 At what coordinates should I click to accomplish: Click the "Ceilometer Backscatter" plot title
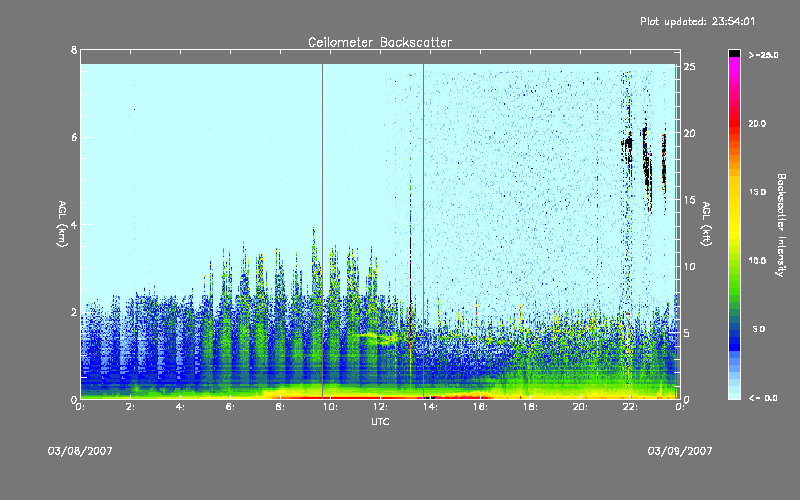tap(380, 42)
